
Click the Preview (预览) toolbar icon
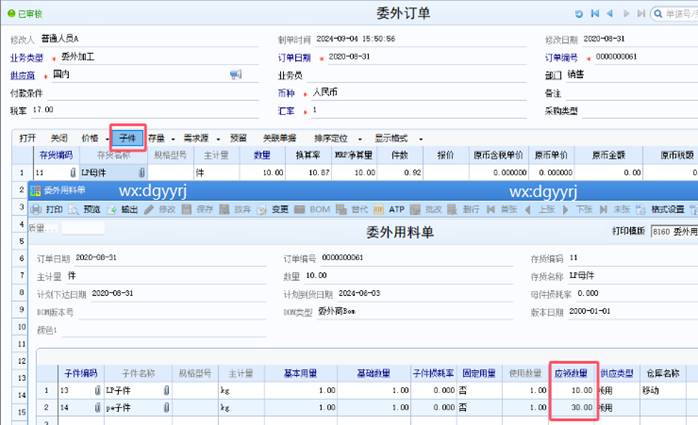pos(85,210)
